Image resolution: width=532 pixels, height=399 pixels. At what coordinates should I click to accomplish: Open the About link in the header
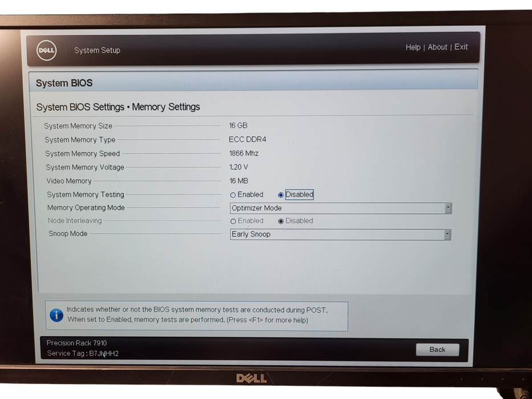pyautogui.click(x=437, y=47)
